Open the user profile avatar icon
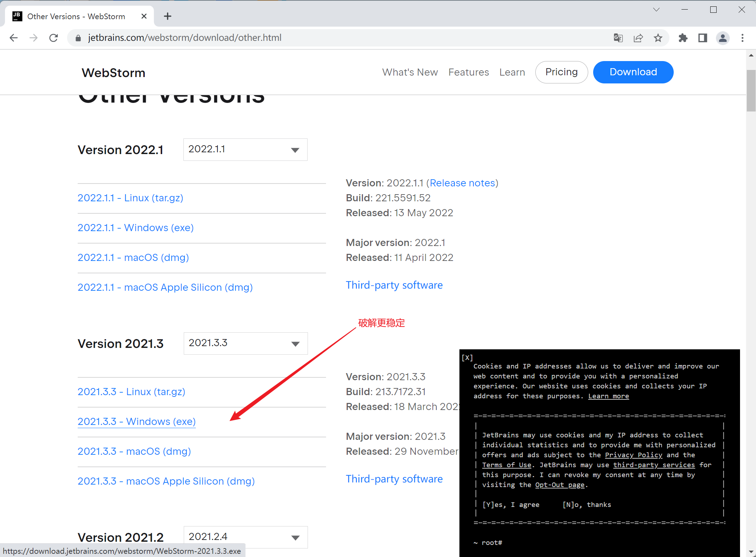 click(x=723, y=38)
